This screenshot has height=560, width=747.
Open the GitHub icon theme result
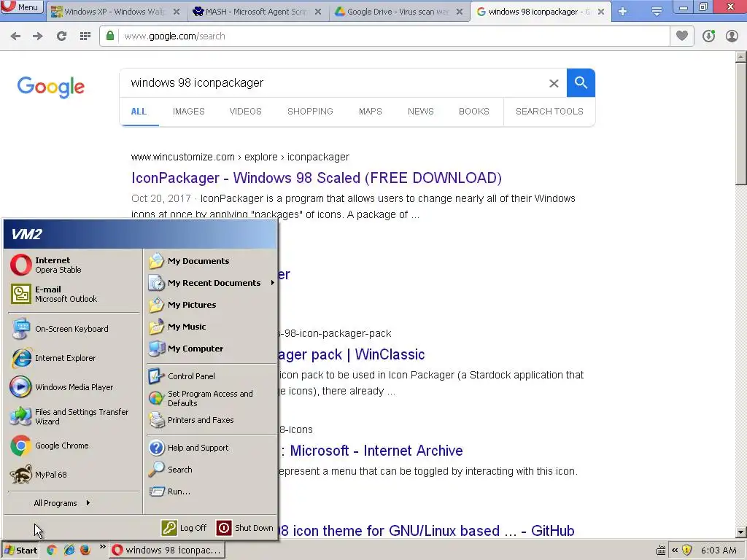click(x=426, y=531)
